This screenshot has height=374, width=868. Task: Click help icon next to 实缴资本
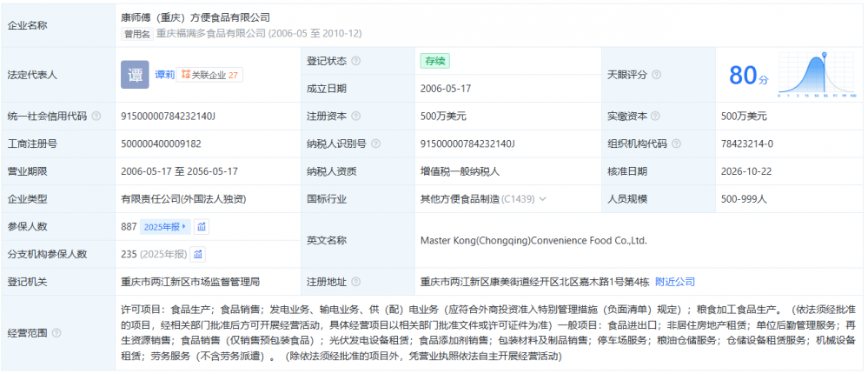click(656, 117)
